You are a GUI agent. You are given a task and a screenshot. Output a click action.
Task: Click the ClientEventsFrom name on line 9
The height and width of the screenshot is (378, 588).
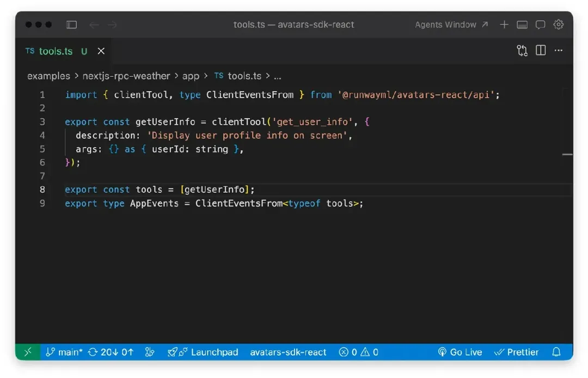[239, 203]
